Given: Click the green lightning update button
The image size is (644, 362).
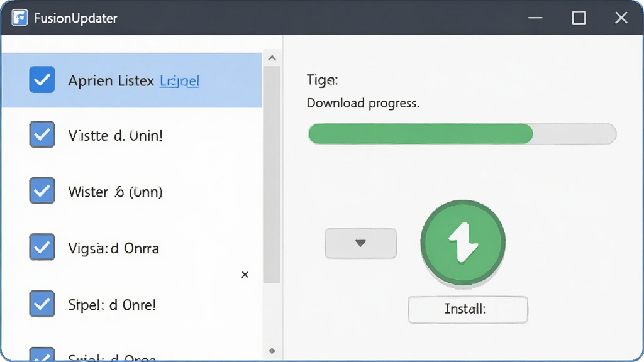Looking at the screenshot, I should pos(463,242).
